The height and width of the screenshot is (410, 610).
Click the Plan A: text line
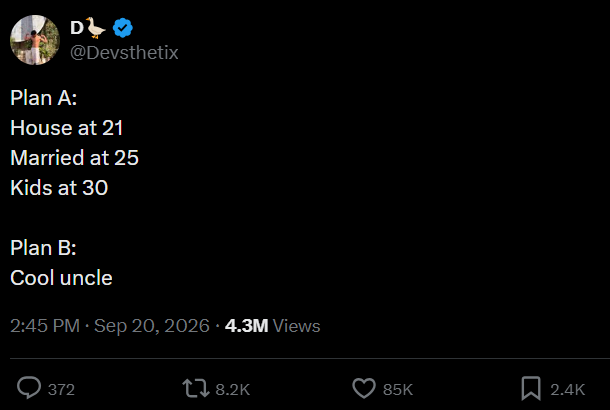[44, 97]
